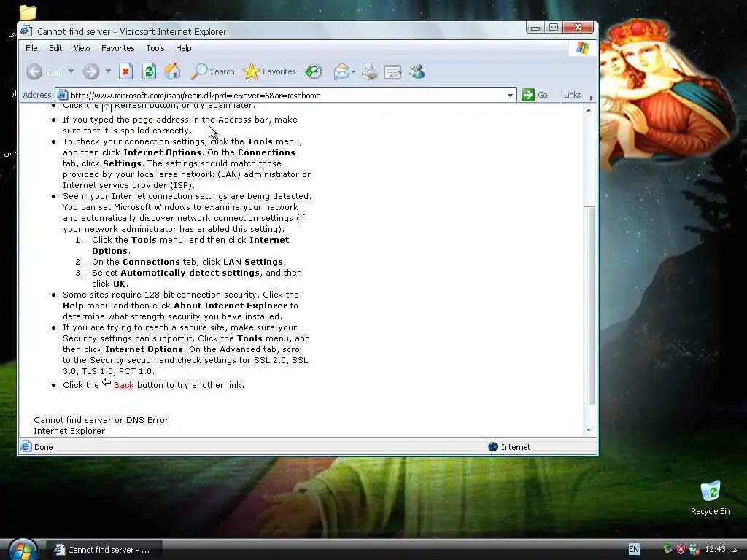Open the Favorites star button
The image size is (747, 560).
(270, 71)
